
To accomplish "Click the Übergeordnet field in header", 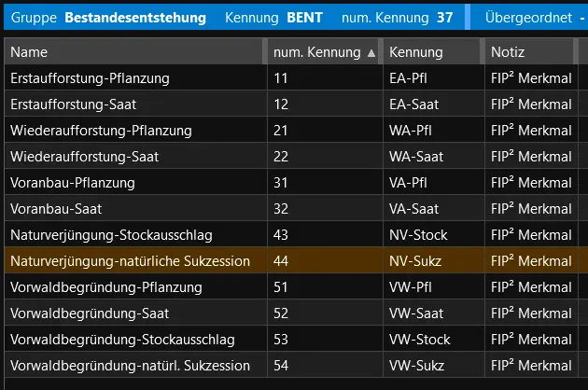I will point(534,18).
